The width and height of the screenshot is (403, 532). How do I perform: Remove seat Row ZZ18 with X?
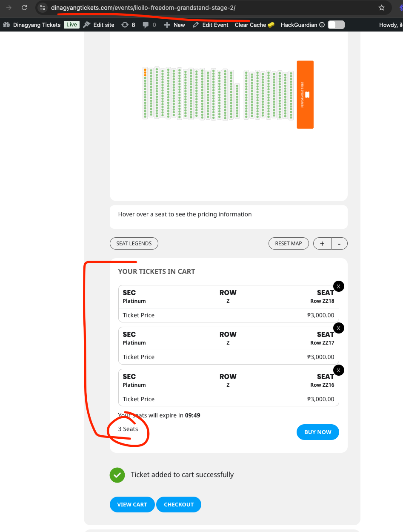pyautogui.click(x=338, y=287)
